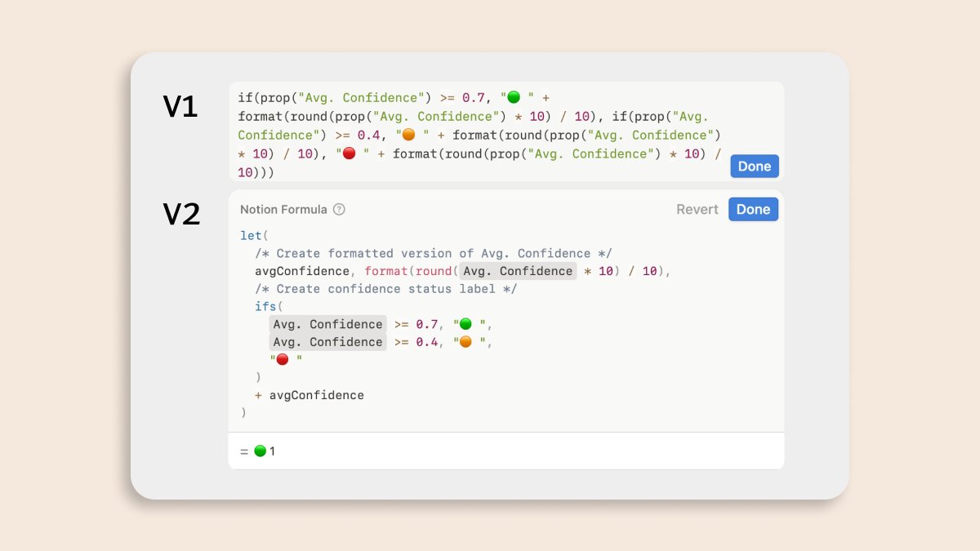Click the orange circle emoji in ifs block
Viewport: 980px width, 551px height.
(466, 342)
